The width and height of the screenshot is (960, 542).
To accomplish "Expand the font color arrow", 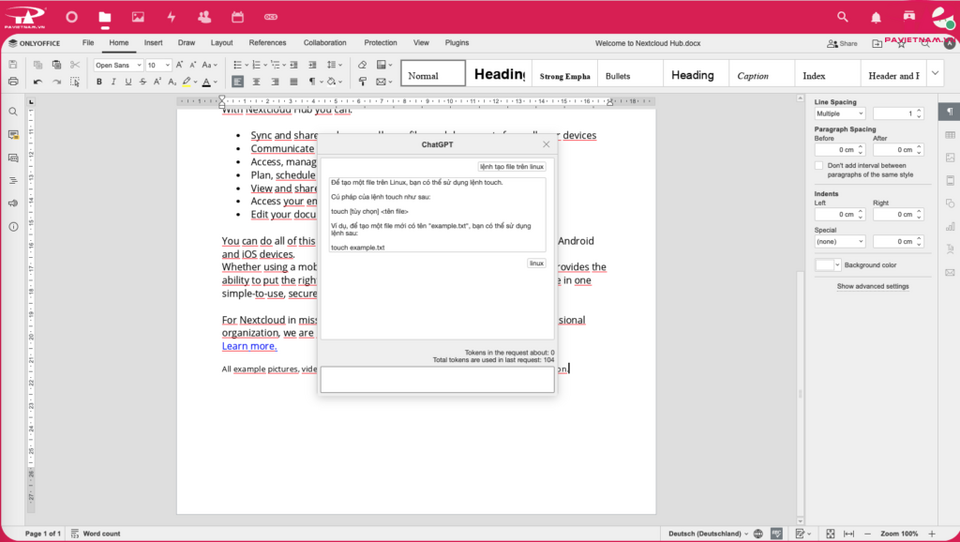I will coord(215,81).
